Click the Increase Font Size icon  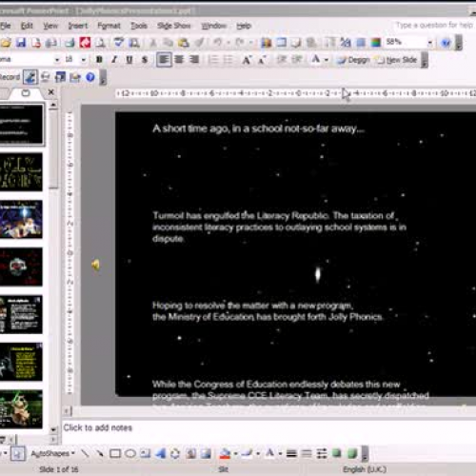pyautogui.click(x=247, y=60)
